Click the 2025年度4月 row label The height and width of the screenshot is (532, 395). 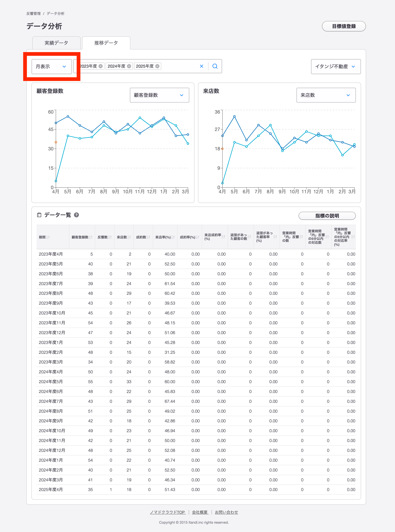coord(51,489)
